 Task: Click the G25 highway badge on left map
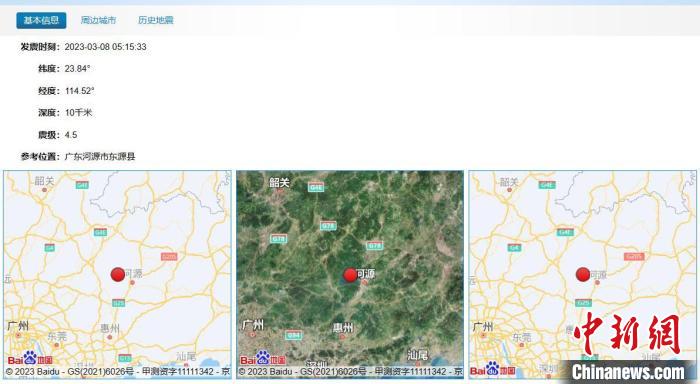[x=118, y=303]
